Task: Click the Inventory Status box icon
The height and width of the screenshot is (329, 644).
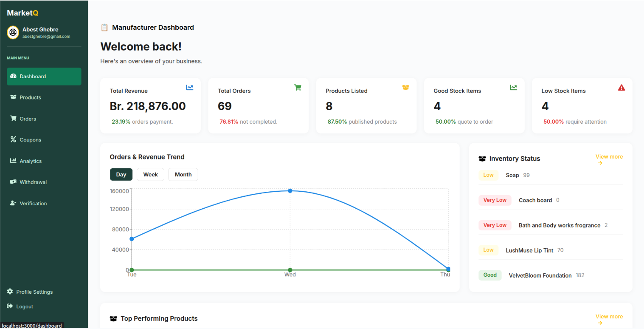Action: pyautogui.click(x=482, y=159)
